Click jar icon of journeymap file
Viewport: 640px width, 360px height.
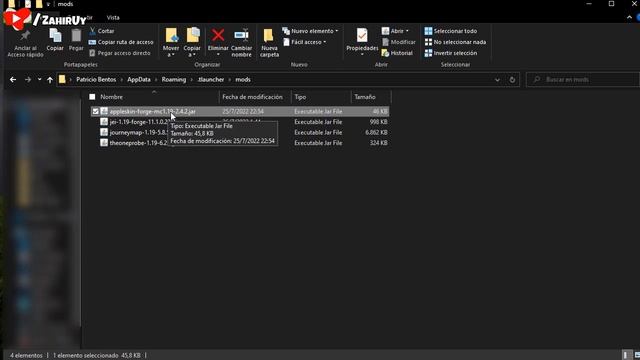[104, 132]
